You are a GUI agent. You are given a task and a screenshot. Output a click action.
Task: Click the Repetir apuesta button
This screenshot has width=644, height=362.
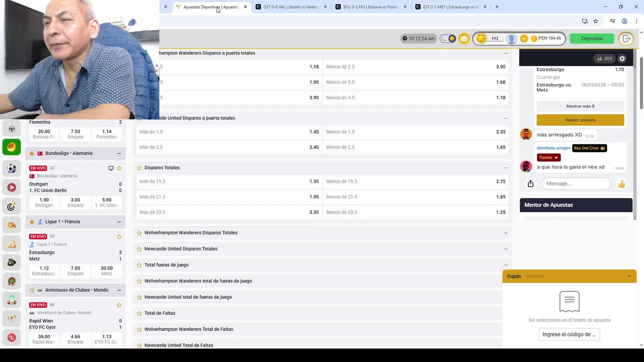tap(580, 120)
